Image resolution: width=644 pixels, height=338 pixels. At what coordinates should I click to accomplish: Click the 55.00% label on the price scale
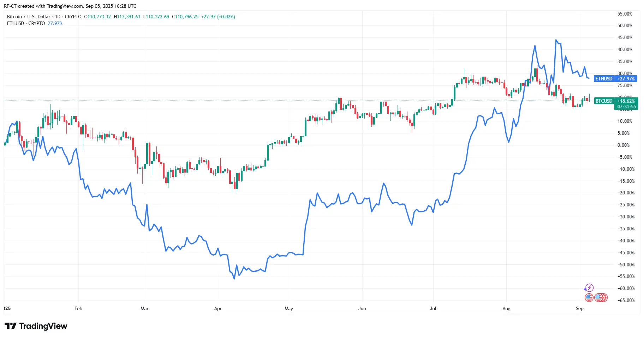pos(625,14)
